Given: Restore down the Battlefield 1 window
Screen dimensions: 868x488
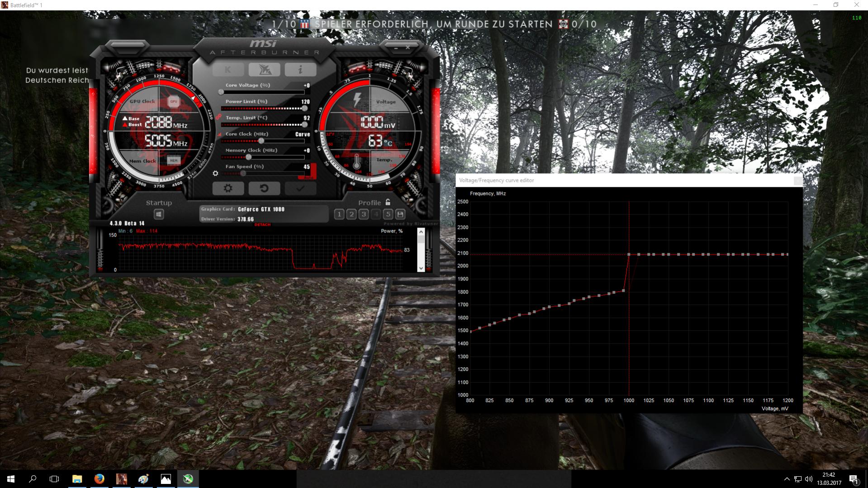Looking at the screenshot, I should pos(836,5).
